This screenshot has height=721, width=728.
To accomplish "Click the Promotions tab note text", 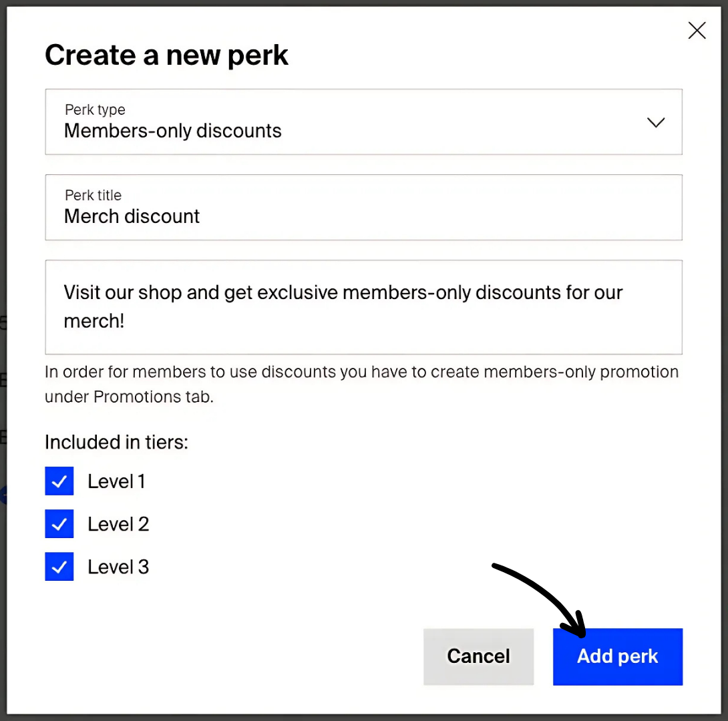I will (x=362, y=384).
